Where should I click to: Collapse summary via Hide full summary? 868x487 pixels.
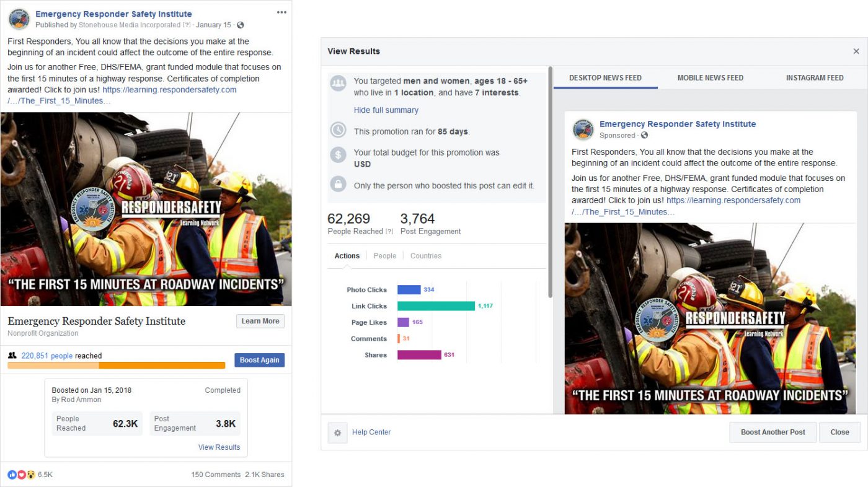click(386, 110)
